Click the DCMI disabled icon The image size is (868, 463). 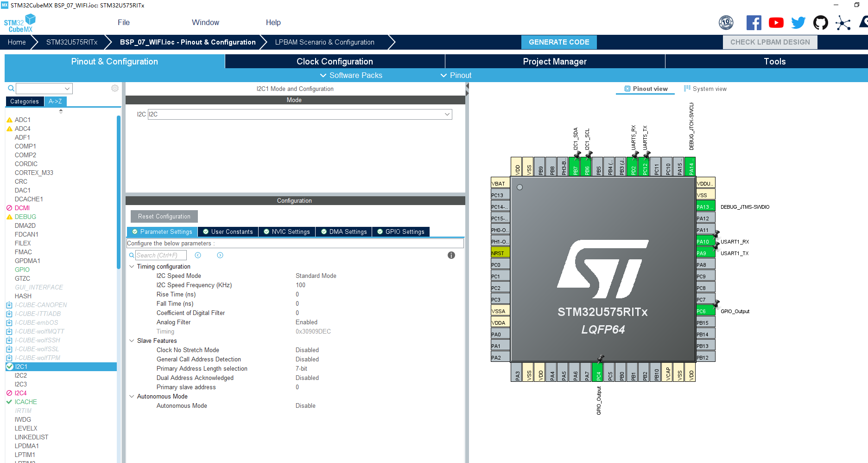pyautogui.click(x=9, y=208)
